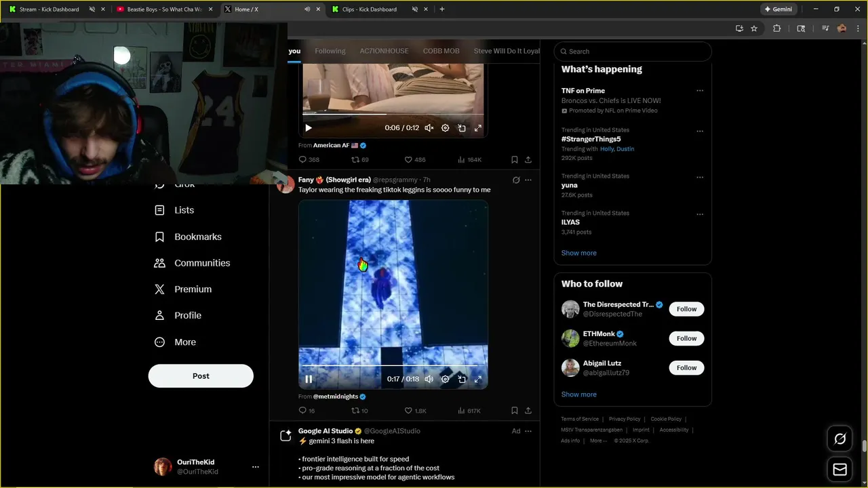The height and width of the screenshot is (488, 868).
Task: Open more options on Google AI Studio ad
Action: (528, 431)
